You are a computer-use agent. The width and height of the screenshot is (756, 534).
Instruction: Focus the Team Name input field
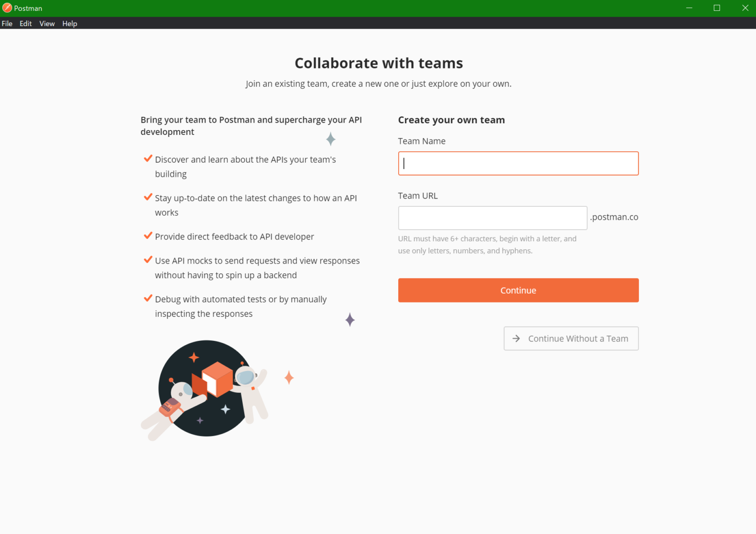coord(518,164)
